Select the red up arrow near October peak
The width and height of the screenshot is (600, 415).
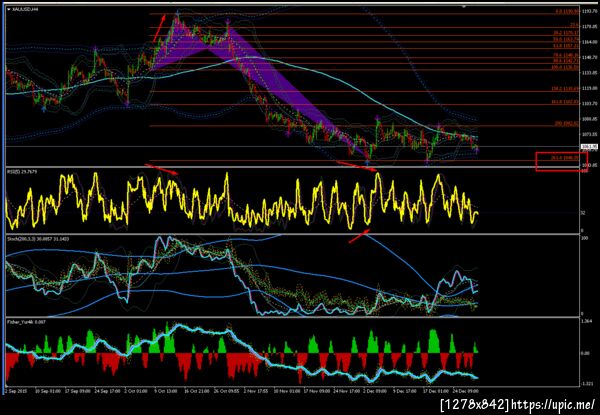(x=159, y=28)
